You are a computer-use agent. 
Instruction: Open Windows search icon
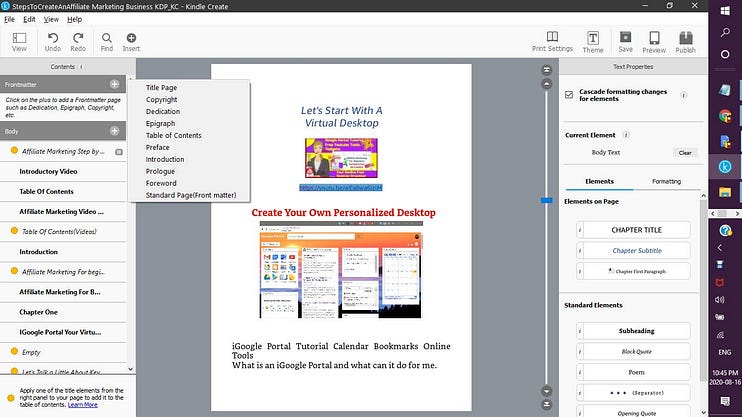pyautogui.click(x=725, y=32)
